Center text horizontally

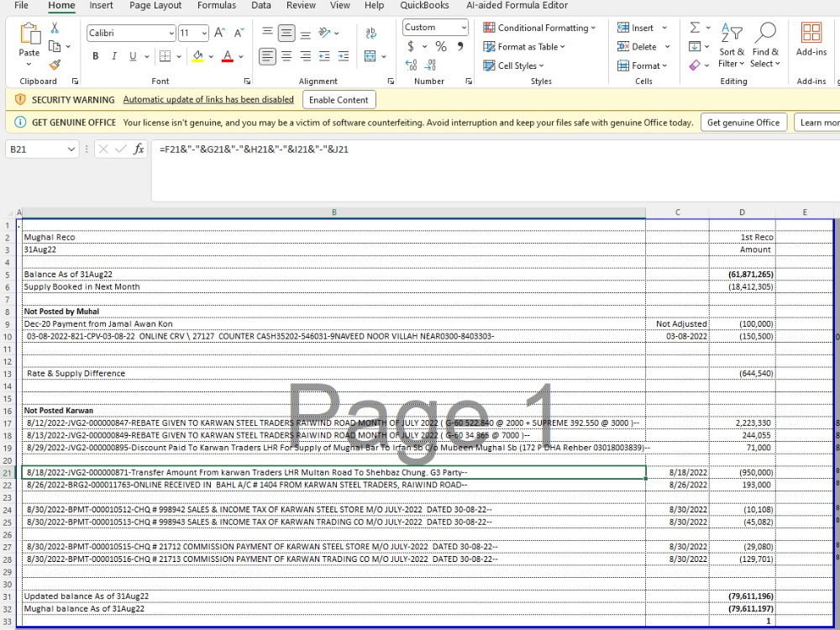286,56
